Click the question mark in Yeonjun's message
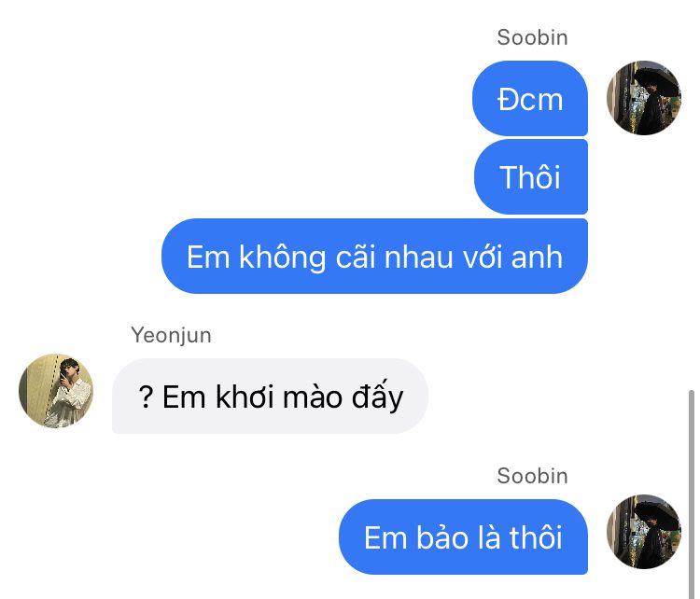 [x=146, y=397]
